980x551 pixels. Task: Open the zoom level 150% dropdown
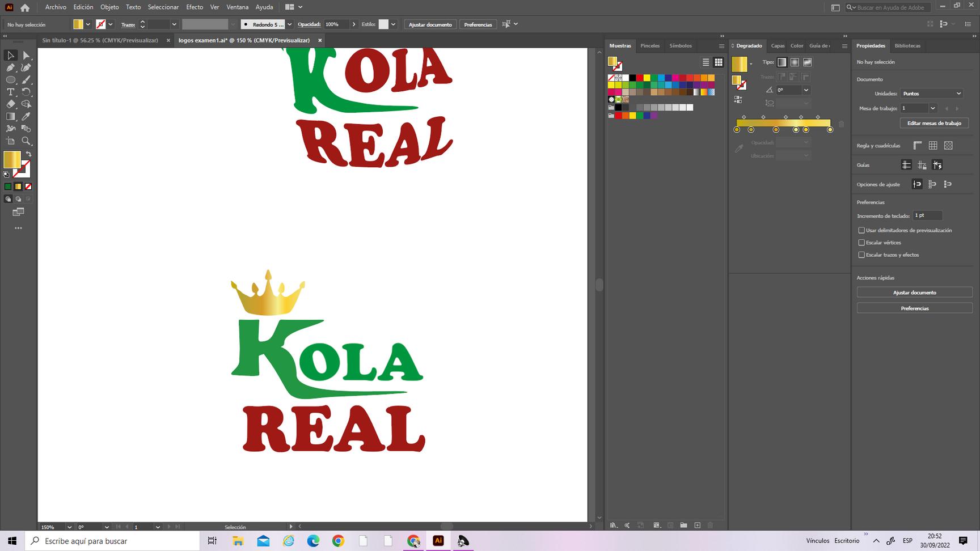click(x=69, y=527)
